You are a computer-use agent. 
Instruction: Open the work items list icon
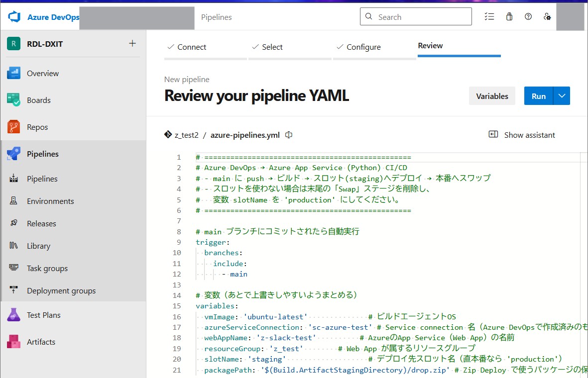[489, 16]
